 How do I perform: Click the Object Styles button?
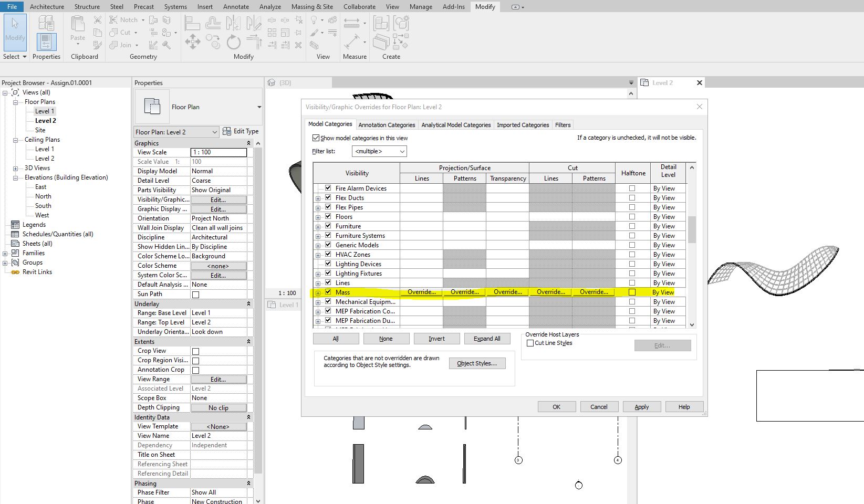476,363
